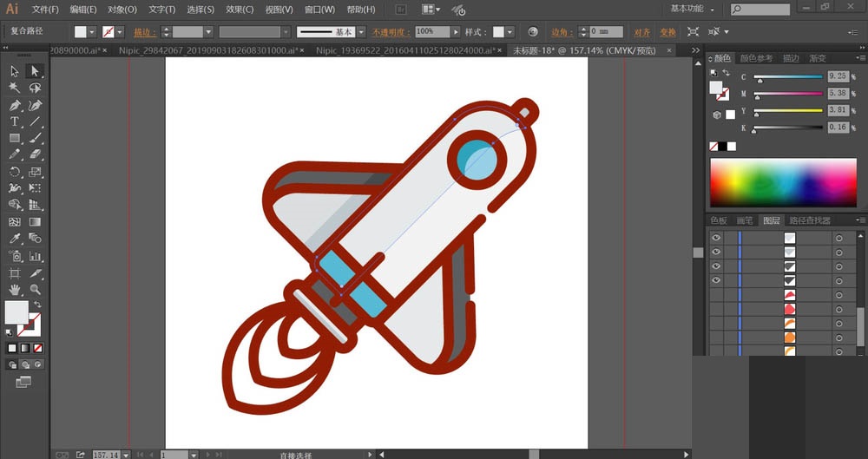Enable Draw Behind mode
The width and height of the screenshot is (868, 459).
pyautogui.click(x=25, y=365)
